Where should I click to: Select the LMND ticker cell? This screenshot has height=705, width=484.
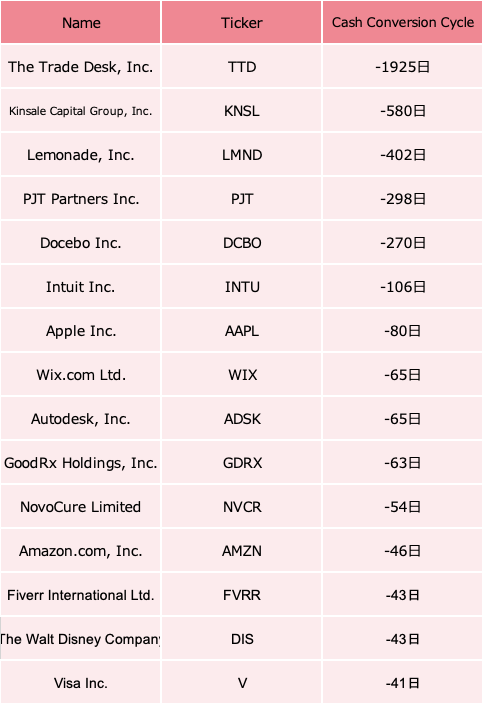pos(242,155)
